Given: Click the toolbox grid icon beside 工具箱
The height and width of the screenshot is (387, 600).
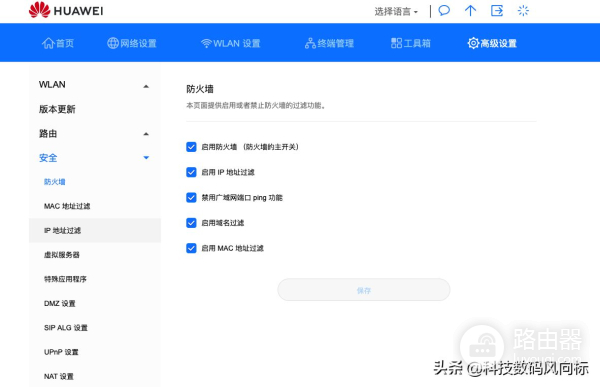Looking at the screenshot, I should [x=396, y=43].
